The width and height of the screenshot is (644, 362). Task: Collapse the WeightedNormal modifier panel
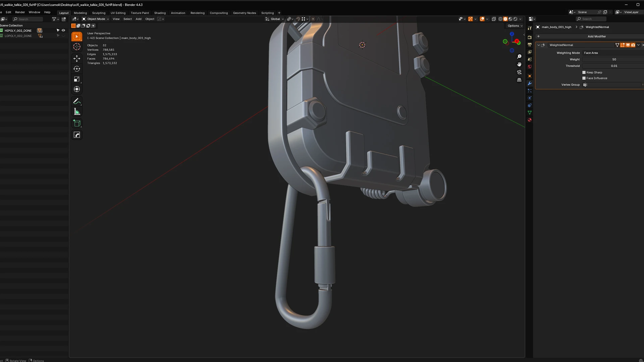point(539,45)
